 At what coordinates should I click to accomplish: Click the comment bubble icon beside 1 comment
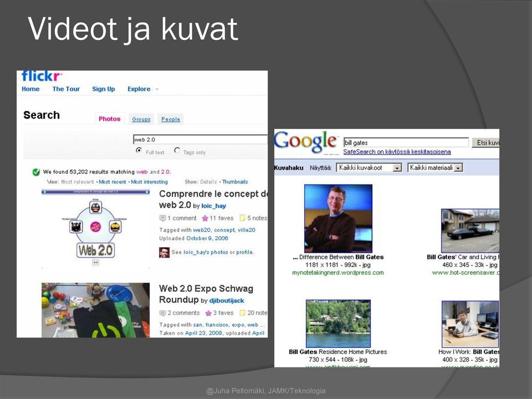pyautogui.click(x=162, y=218)
